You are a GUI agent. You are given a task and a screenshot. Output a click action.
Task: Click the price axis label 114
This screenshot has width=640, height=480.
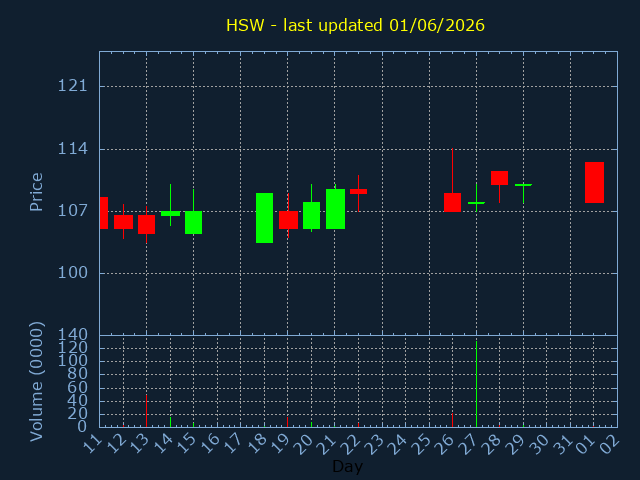73,149
